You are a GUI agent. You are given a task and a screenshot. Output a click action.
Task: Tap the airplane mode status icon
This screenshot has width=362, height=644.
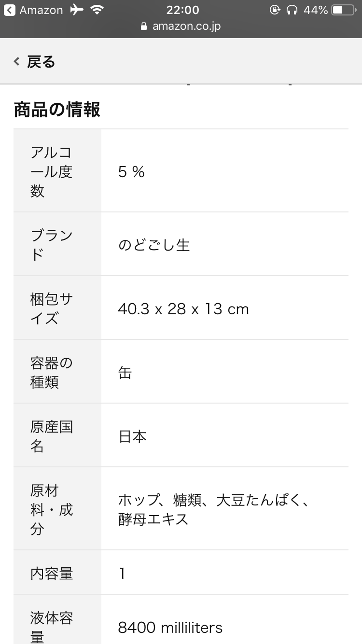click(x=77, y=10)
